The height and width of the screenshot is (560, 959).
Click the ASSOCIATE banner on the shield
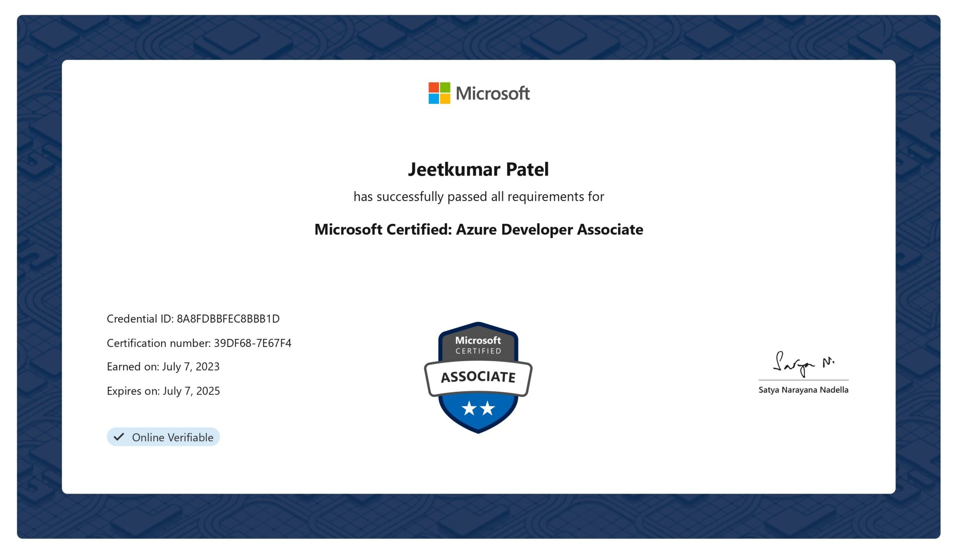(478, 377)
